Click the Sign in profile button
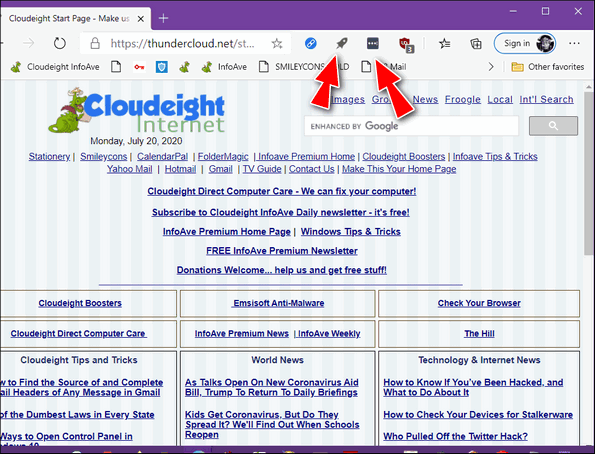Screen dimensions: 595x454 point(525,43)
